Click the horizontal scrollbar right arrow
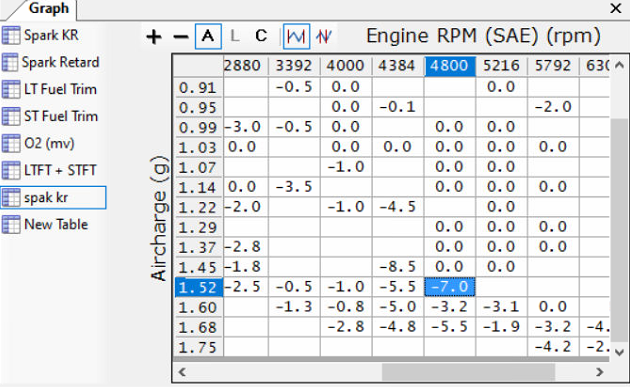Screen dimensions: 630x387 click(x=600, y=372)
